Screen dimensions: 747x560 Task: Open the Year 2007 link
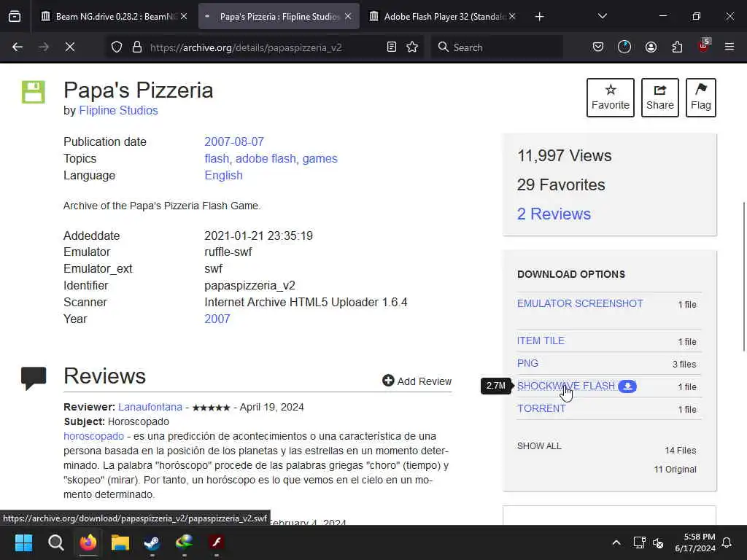pos(217,319)
